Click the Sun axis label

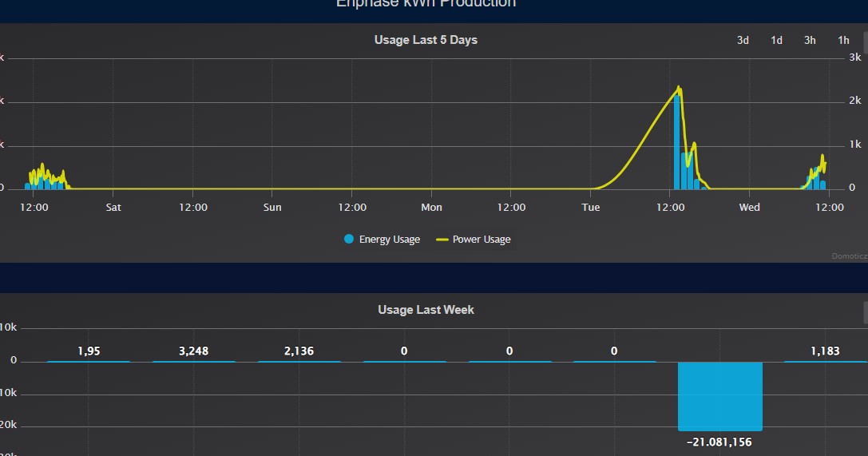(272, 207)
